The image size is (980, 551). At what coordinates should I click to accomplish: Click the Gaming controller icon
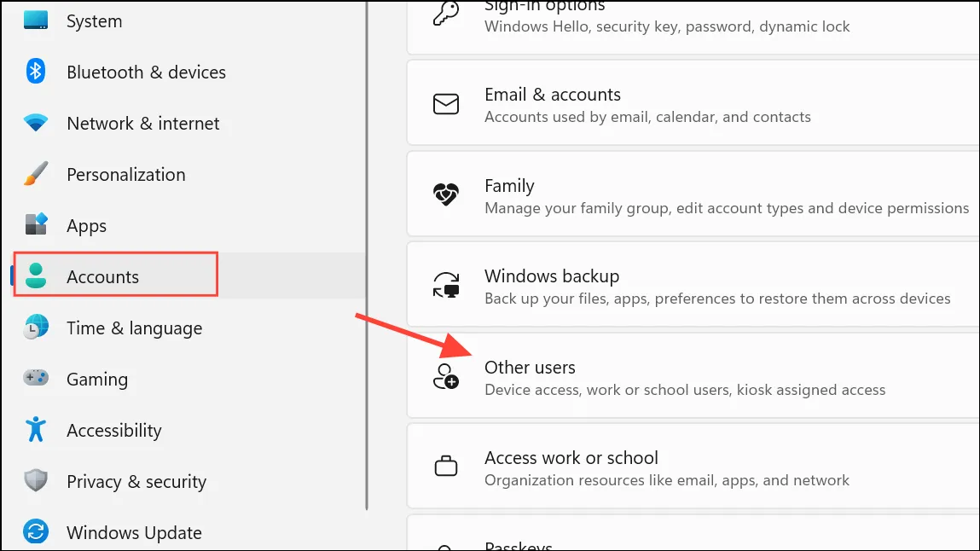[x=36, y=378]
